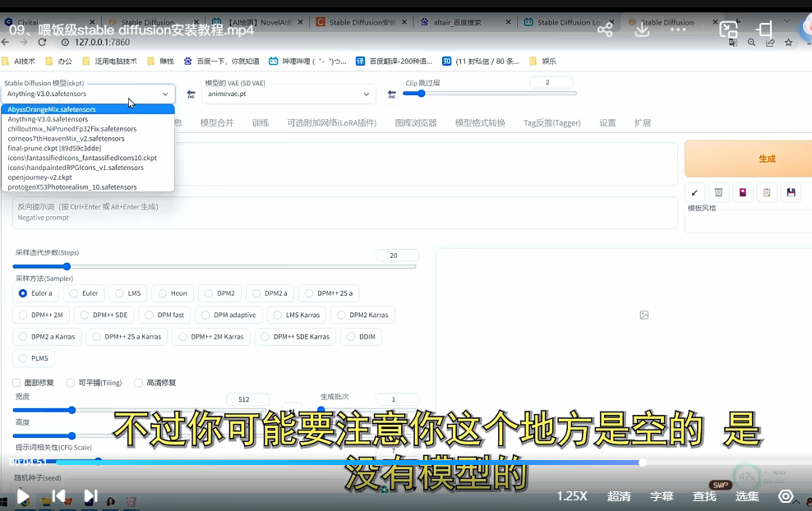Open the 百度翻译 bookmark
Viewport: 812px width, 511px height.
[x=394, y=61]
